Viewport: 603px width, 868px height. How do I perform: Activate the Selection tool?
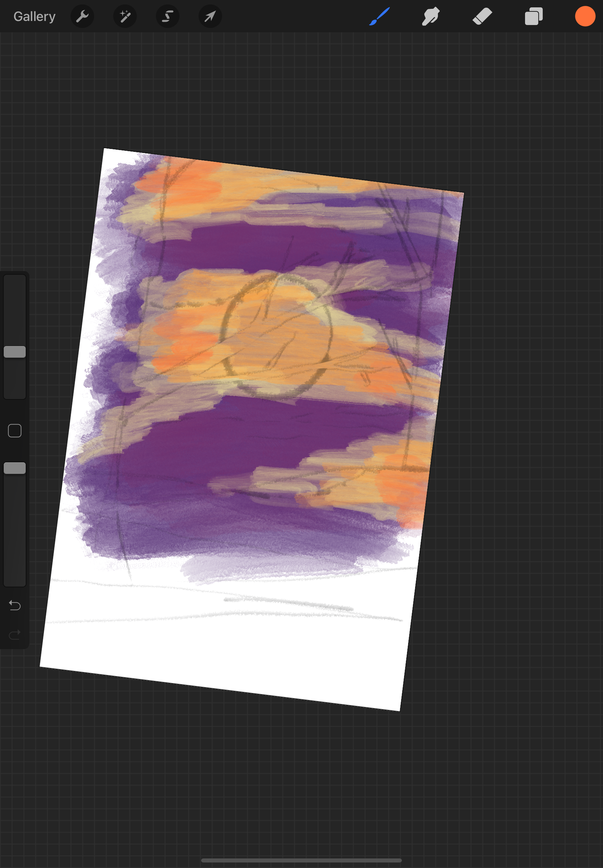tap(168, 16)
